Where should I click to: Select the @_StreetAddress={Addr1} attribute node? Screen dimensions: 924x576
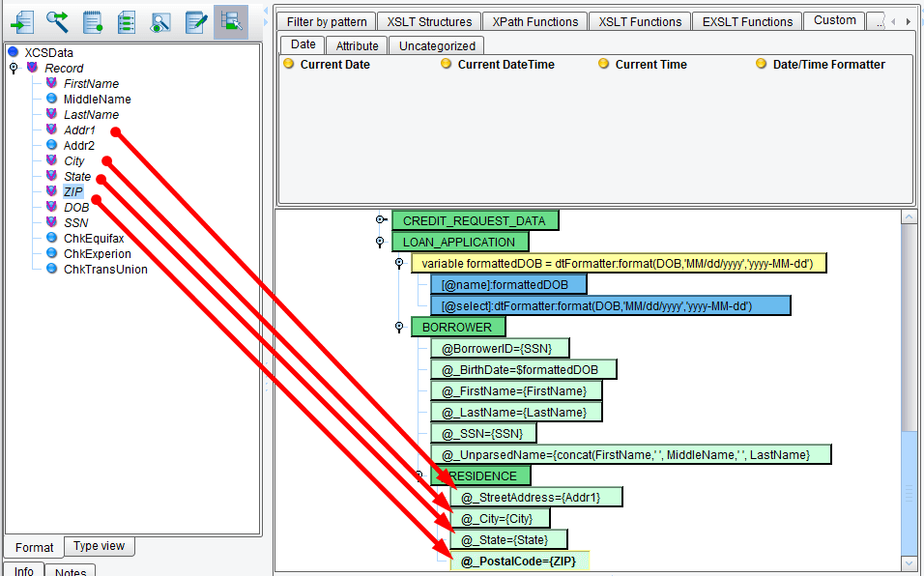[536, 497]
